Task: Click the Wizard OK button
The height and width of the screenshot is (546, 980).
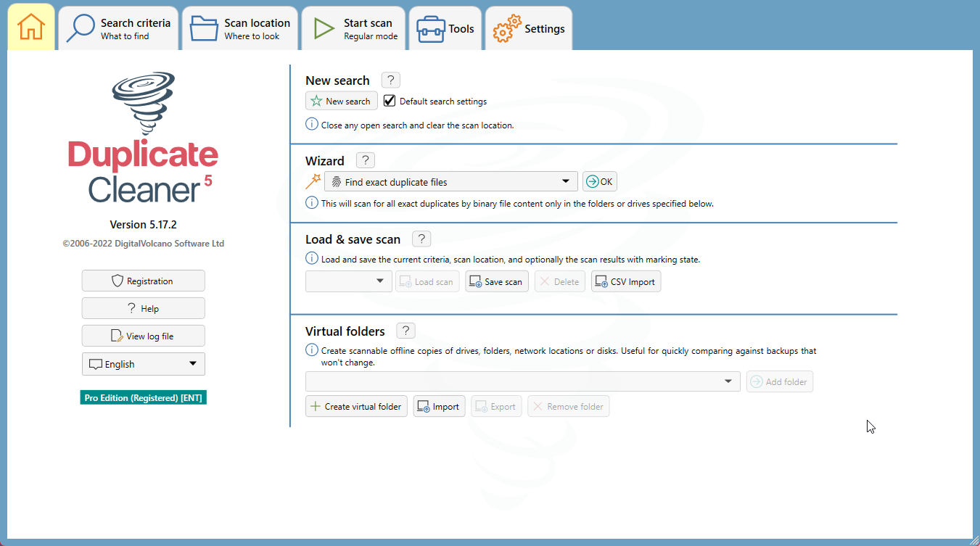Action: click(x=600, y=181)
